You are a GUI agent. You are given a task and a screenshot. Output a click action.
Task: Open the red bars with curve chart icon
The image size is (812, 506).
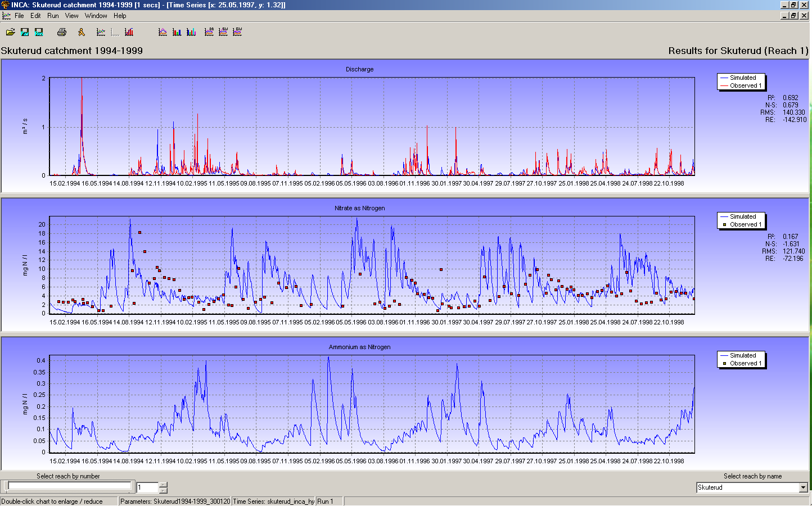point(129,32)
